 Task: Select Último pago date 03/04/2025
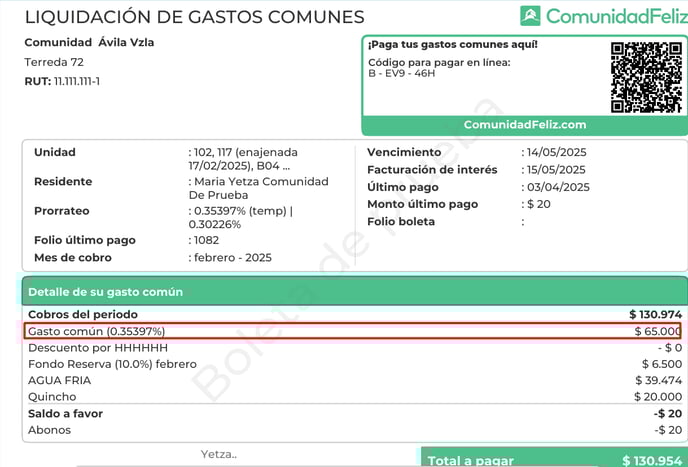558,187
